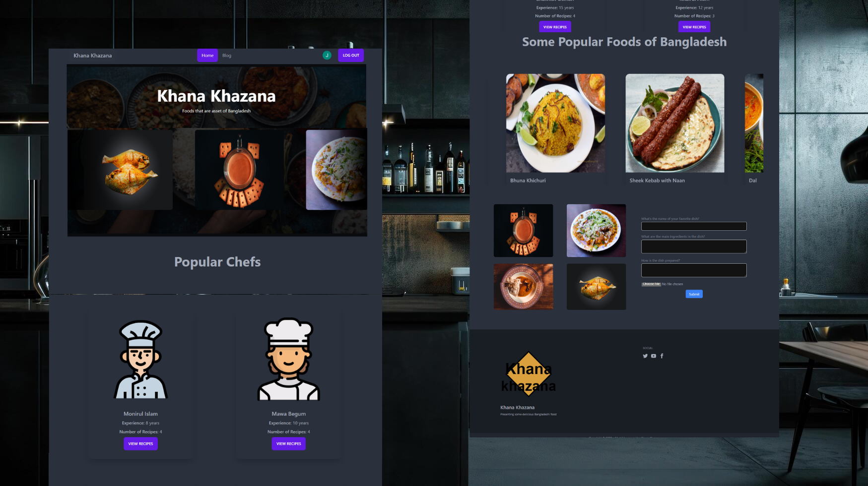Open the user avatar J icon
868x486 pixels.
[x=327, y=55]
